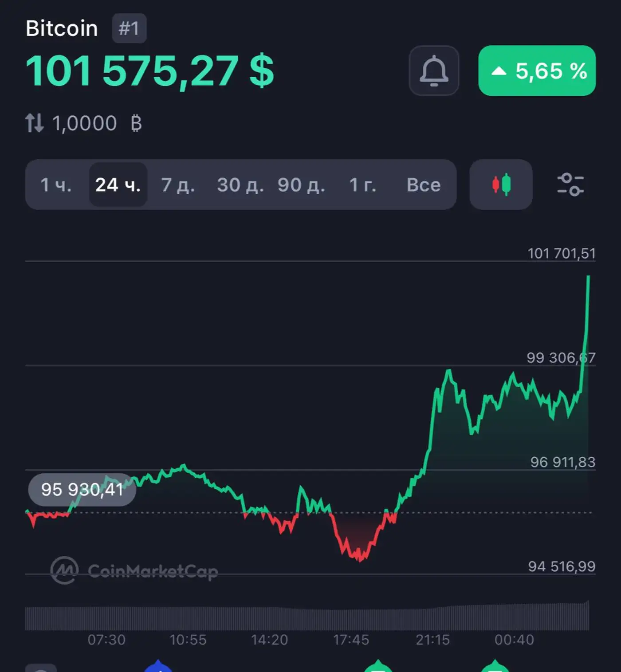Tap the 101 575,27 $ price
Screen dimensions: 621x672
point(149,71)
